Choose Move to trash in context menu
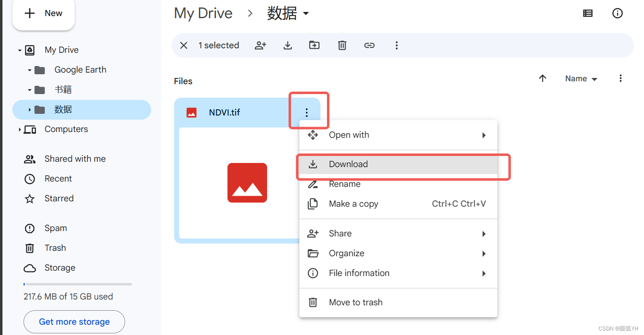Image resolution: width=644 pixels, height=335 pixels. (x=398, y=302)
